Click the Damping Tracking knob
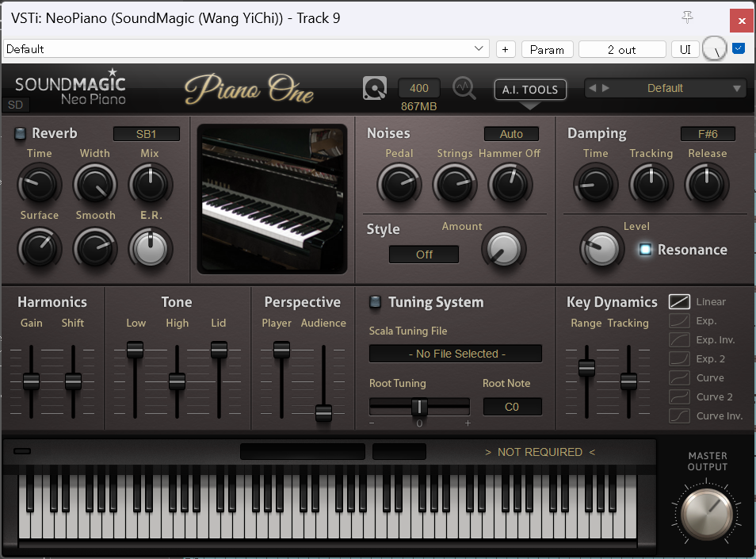The image size is (756, 559). coord(651,184)
